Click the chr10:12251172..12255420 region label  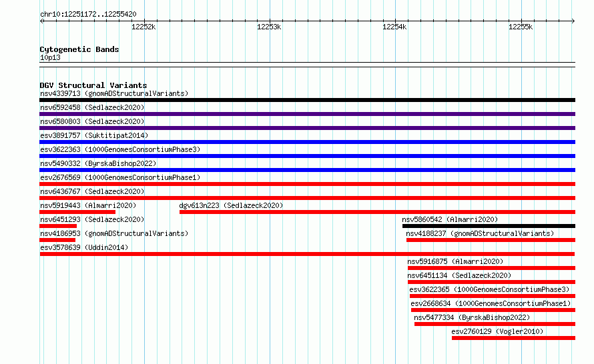point(88,15)
